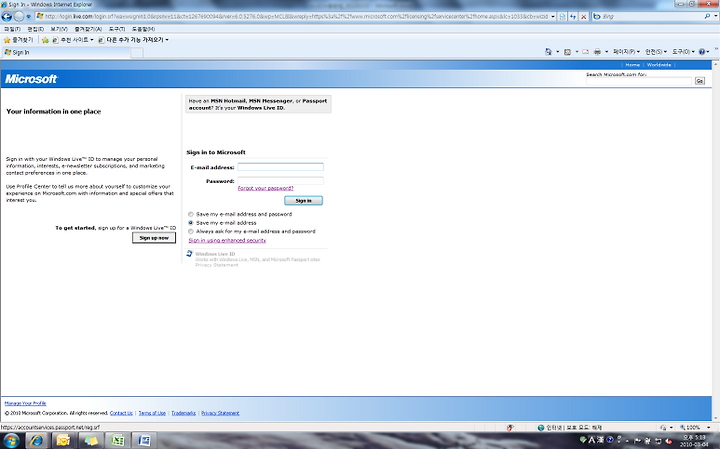
Task: Open the search provider dropdown arrow
Action: [715, 16]
